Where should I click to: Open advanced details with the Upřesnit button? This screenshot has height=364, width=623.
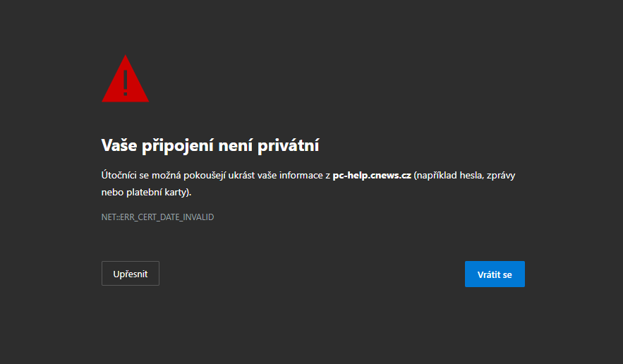[131, 274]
